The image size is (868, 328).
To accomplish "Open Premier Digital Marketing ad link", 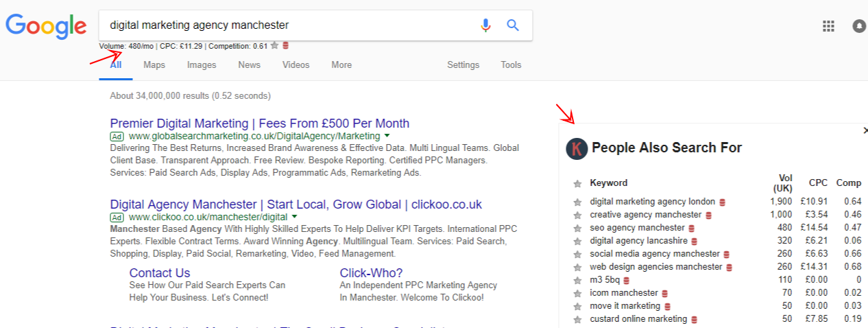I will pos(260,124).
